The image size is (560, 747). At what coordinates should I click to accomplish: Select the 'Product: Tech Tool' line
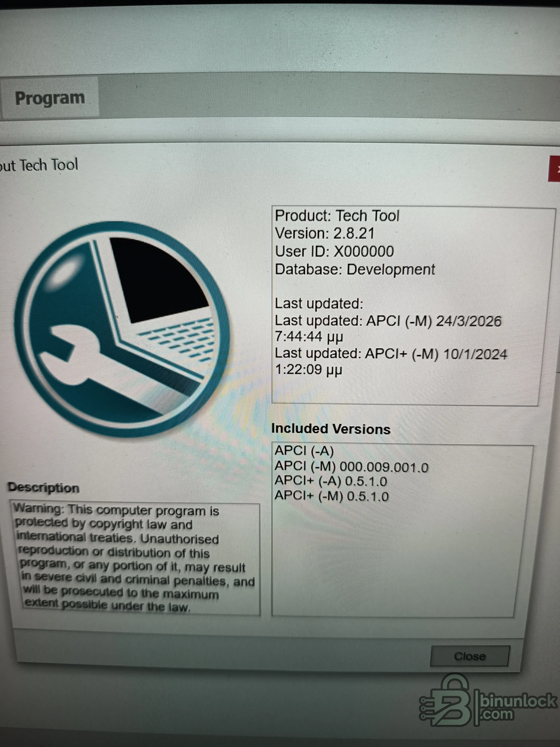click(x=337, y=216)
